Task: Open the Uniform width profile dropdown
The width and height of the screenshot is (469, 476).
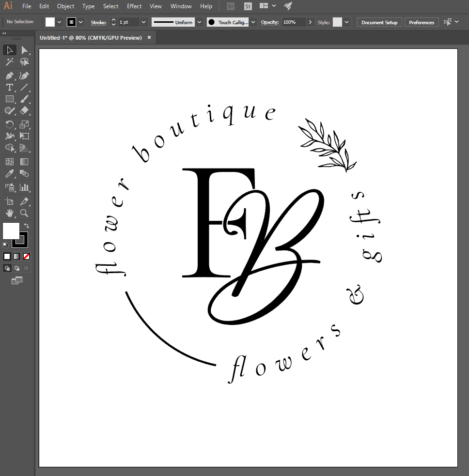Action: click(199, 22)
